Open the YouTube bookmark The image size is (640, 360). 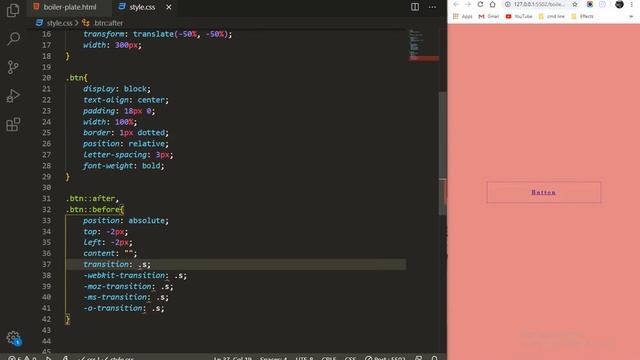pos(519,16)
